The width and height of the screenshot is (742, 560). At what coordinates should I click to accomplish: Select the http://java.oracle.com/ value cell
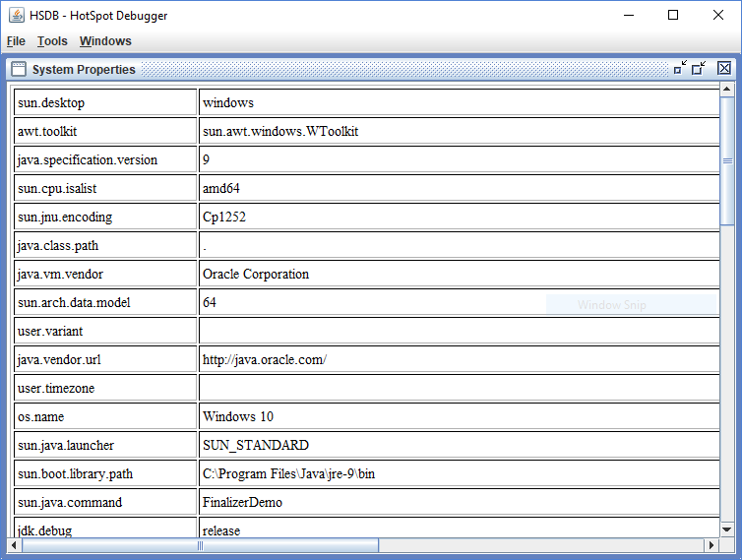[459, 359]
